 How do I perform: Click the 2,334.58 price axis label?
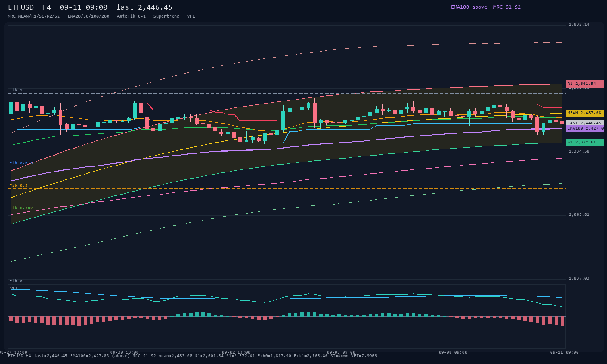[x=579, y=151]
